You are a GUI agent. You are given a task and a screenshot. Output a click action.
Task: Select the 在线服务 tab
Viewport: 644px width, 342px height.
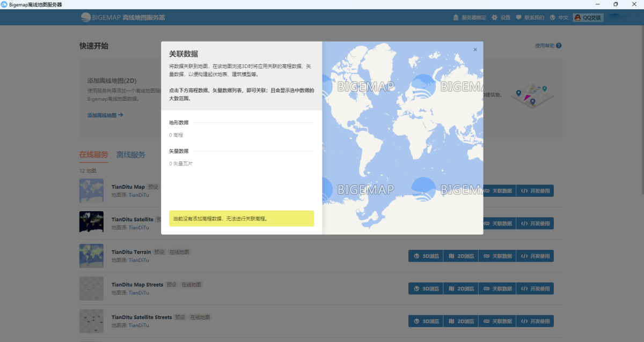94,155
